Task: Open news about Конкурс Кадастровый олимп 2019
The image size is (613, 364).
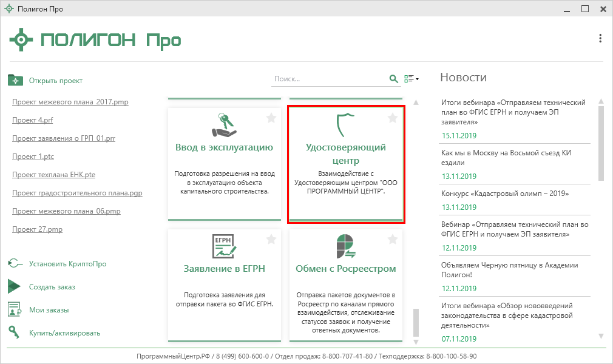Action: click(x=509, y=194)
